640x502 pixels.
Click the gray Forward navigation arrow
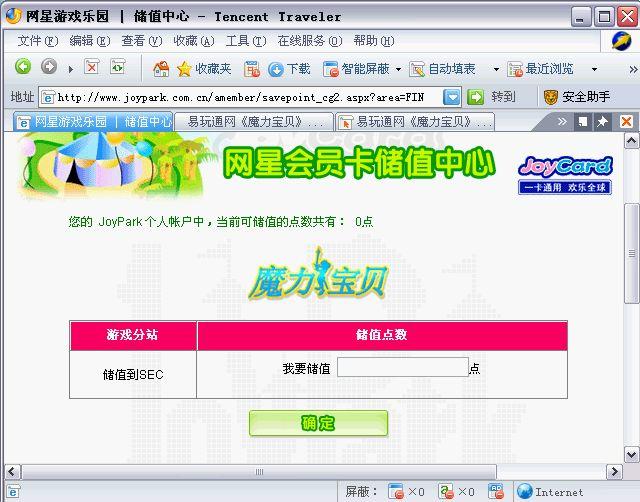coord(49,66)
